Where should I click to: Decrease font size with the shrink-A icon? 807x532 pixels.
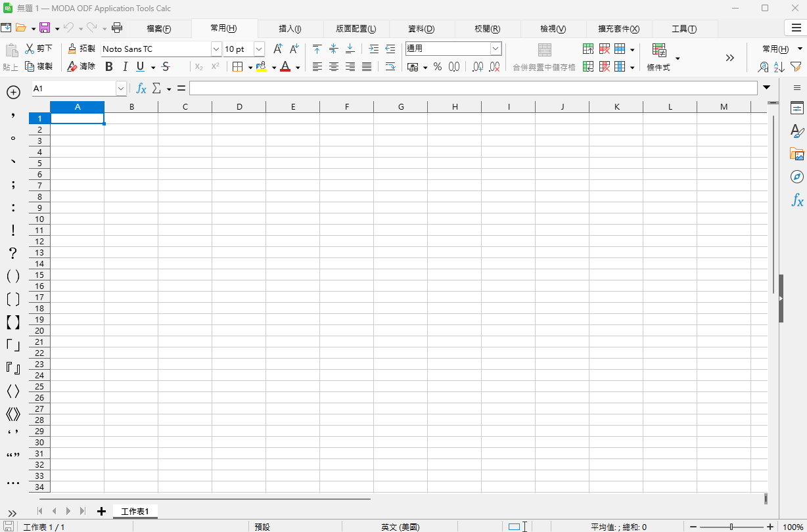click(x=294, y=49)
